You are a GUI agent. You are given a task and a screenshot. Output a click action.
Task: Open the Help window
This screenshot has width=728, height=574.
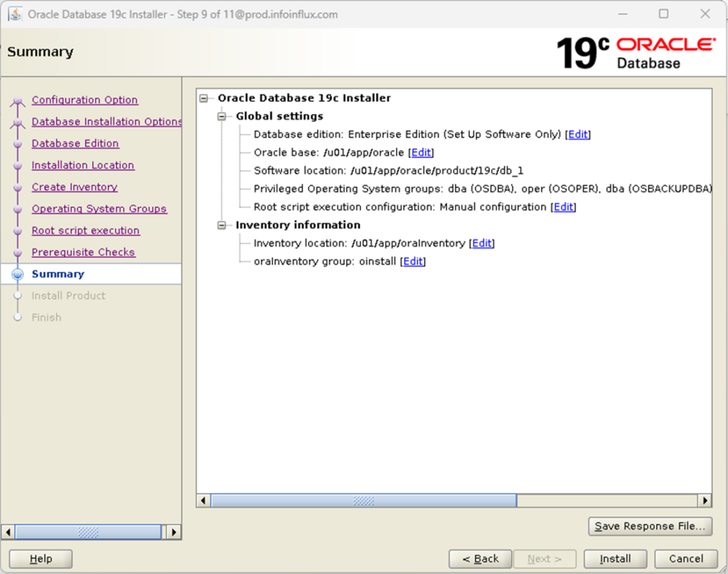click(x=40, y=558)
